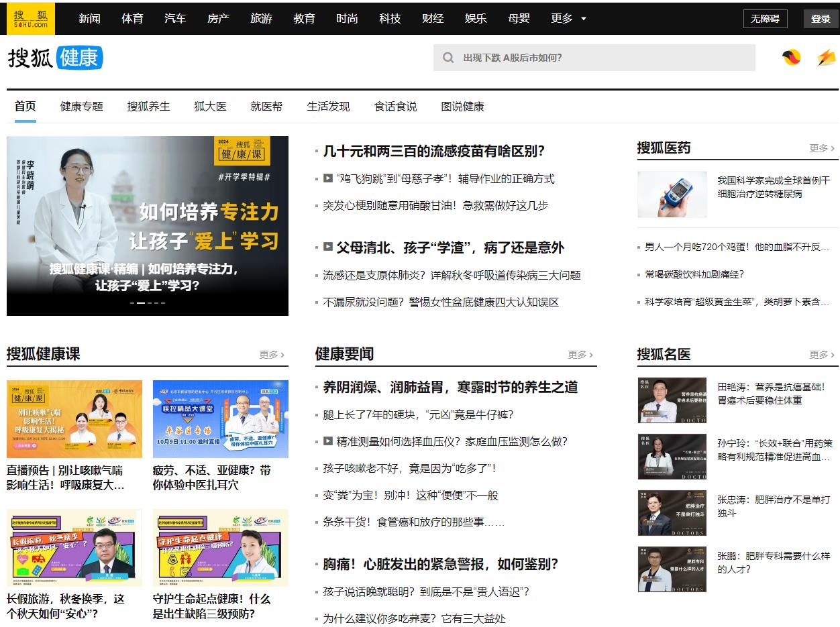Open 母婴 in top navigation
The height and width of the screenshot is (627, 840).
pos(519,19)
